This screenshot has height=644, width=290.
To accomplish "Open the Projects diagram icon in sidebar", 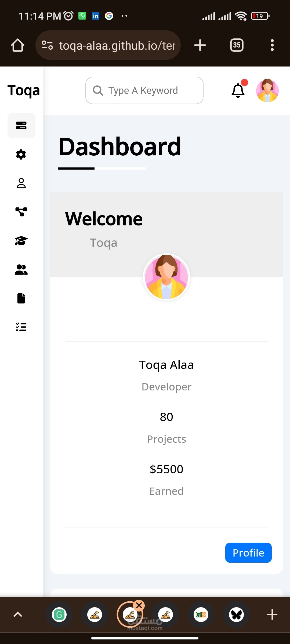I will [x=21, y=212].
